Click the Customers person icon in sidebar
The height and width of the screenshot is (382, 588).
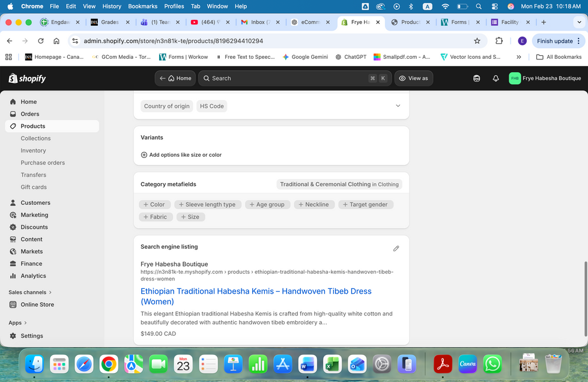coord(13,203)
